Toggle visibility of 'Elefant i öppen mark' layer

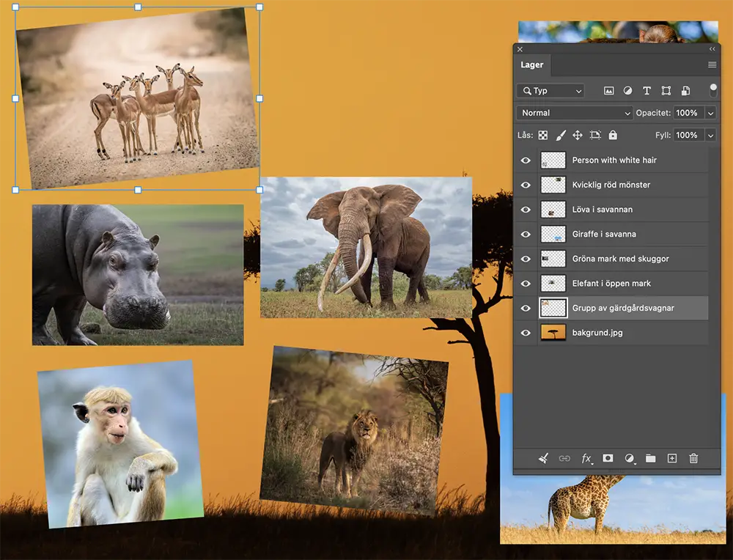pos(525,283)
